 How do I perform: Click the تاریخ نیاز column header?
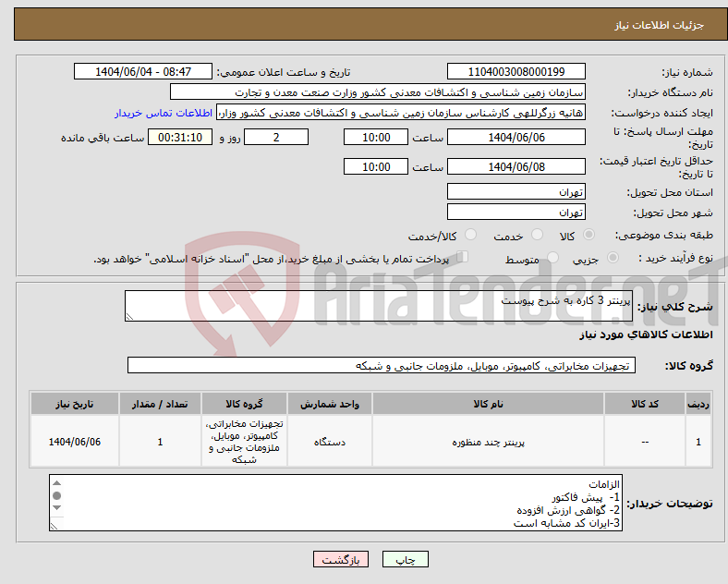(x=75, y=404)
